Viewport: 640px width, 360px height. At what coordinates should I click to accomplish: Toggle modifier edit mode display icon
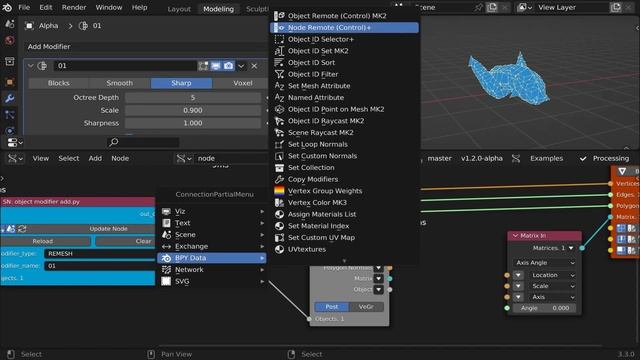(x=203, y=66)
